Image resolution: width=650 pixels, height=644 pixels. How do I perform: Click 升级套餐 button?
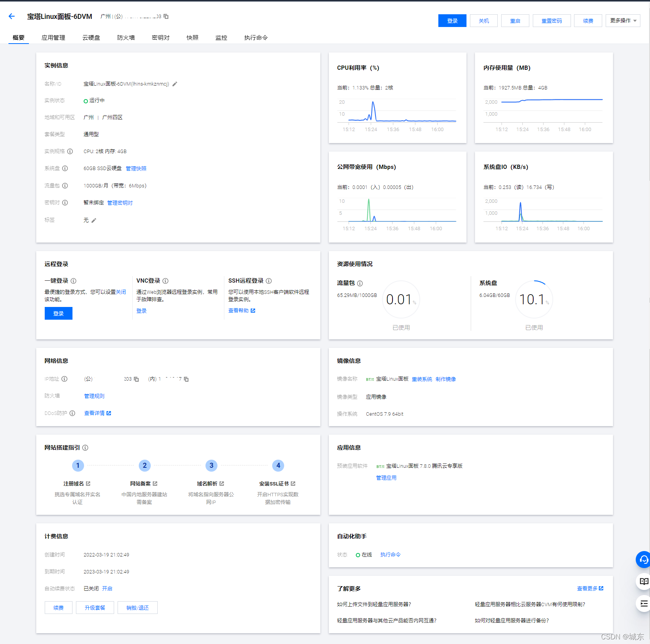95,607
